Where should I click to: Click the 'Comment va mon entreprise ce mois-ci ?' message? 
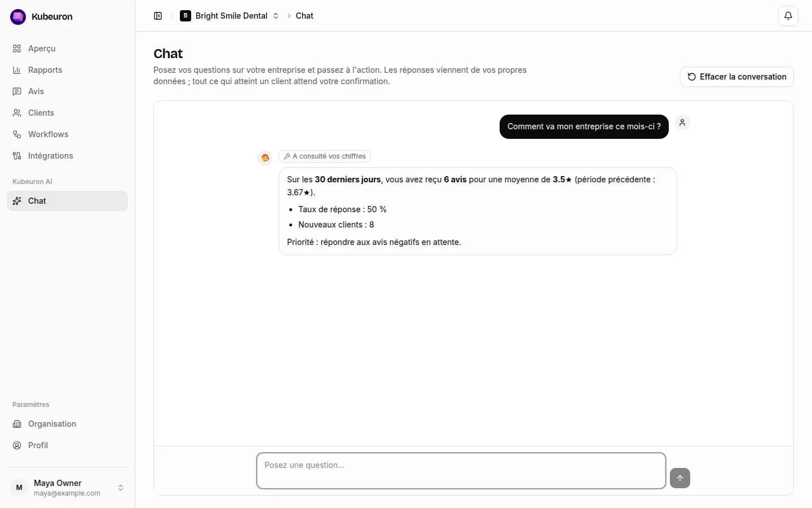[584, 126]
